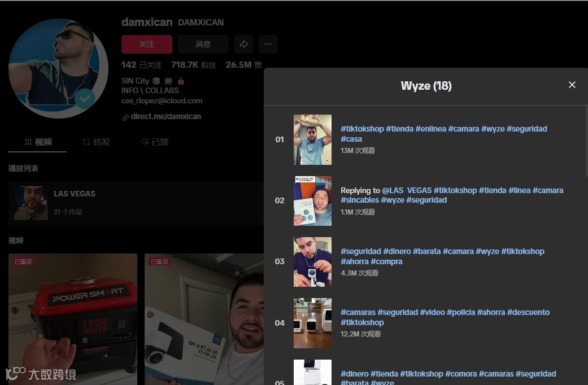Click the #comora hashtag in video 05
The width and height of the screenshot is (588, 385).
(x=461, y=374)
